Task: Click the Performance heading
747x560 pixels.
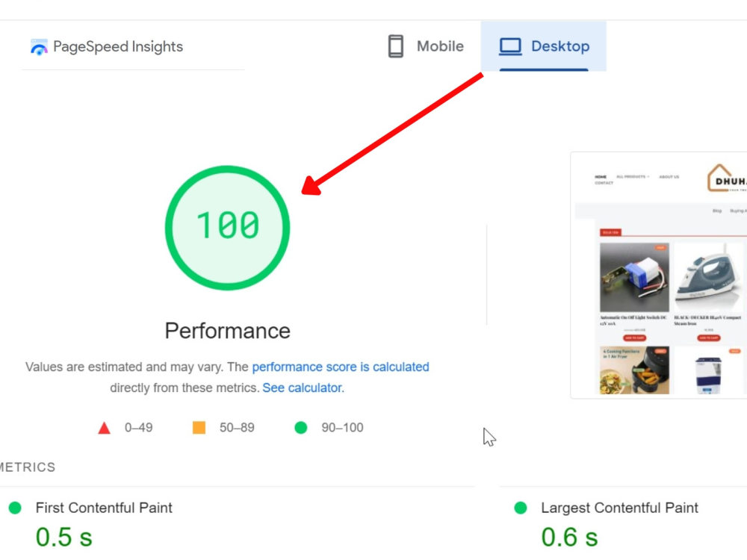Action: pos(227,331)
